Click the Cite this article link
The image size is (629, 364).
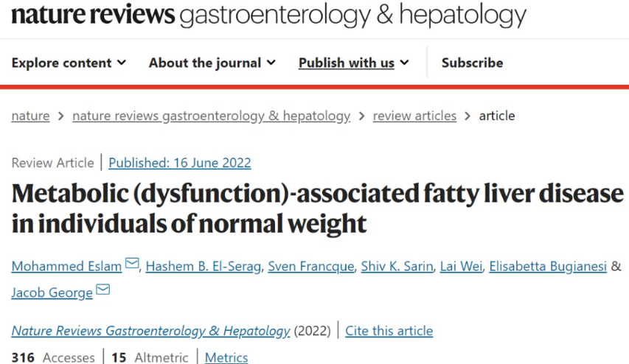click(x=389, y=331)
